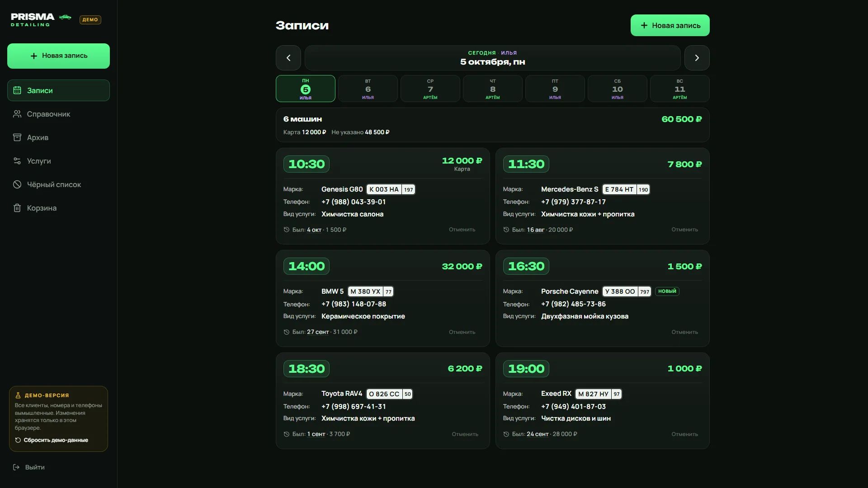Click the history icon on the 11:30 card

(506, 230)
